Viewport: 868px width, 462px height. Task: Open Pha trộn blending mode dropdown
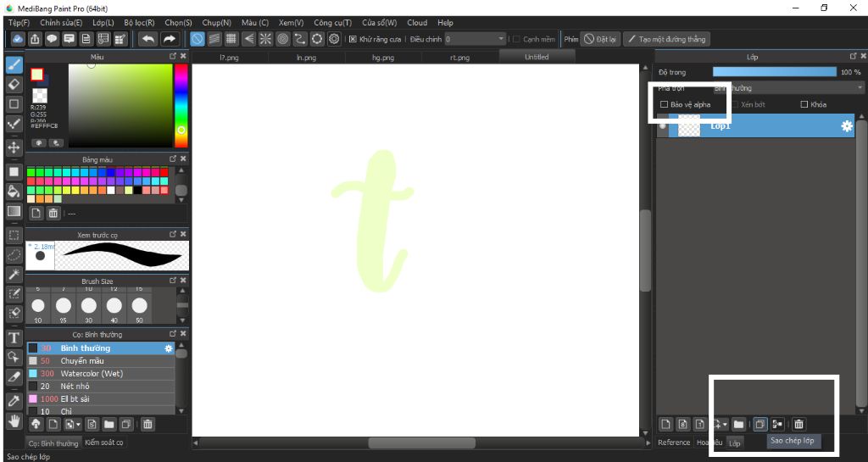point(788,88)
